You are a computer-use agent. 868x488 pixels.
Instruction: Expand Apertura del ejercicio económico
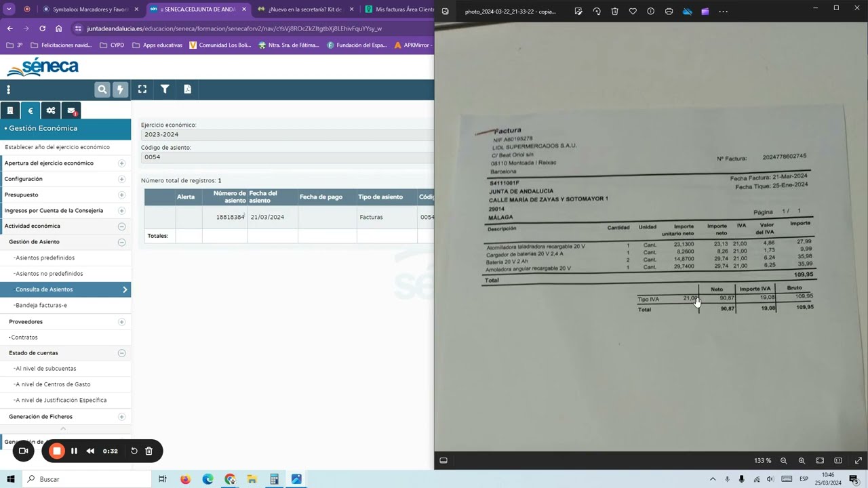tap(121, 163)
